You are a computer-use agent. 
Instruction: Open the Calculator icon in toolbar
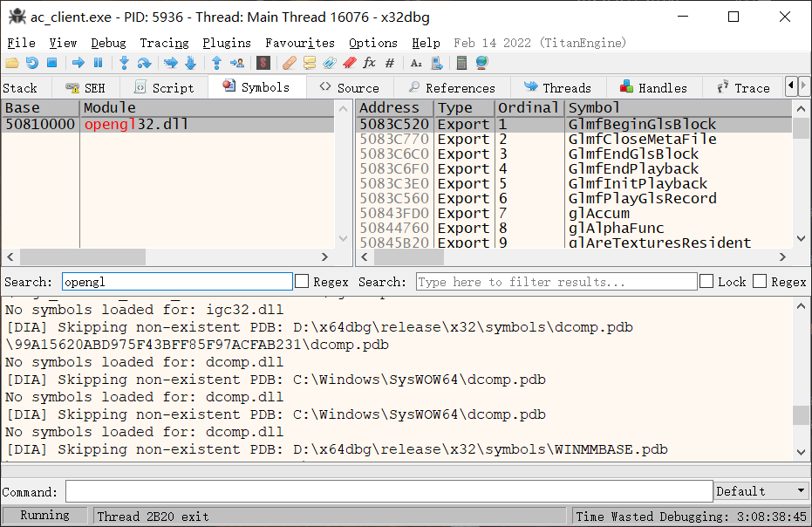[x=461, y=63]
